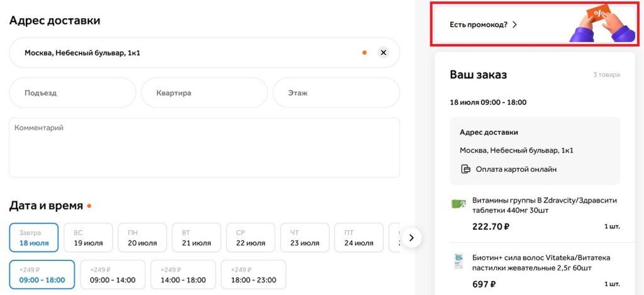Select the 09:00 - 18:00 time slot
This screenshot has height=295, width=644.
(42, 274)
